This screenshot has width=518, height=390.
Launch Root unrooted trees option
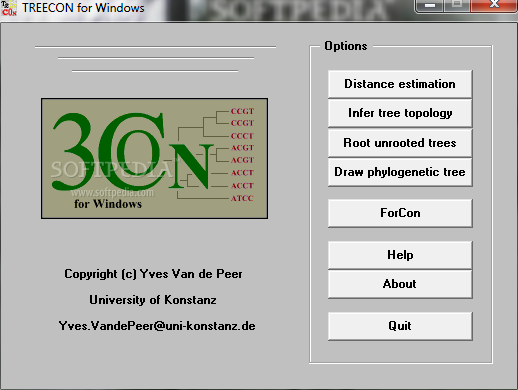click(400, 143)
